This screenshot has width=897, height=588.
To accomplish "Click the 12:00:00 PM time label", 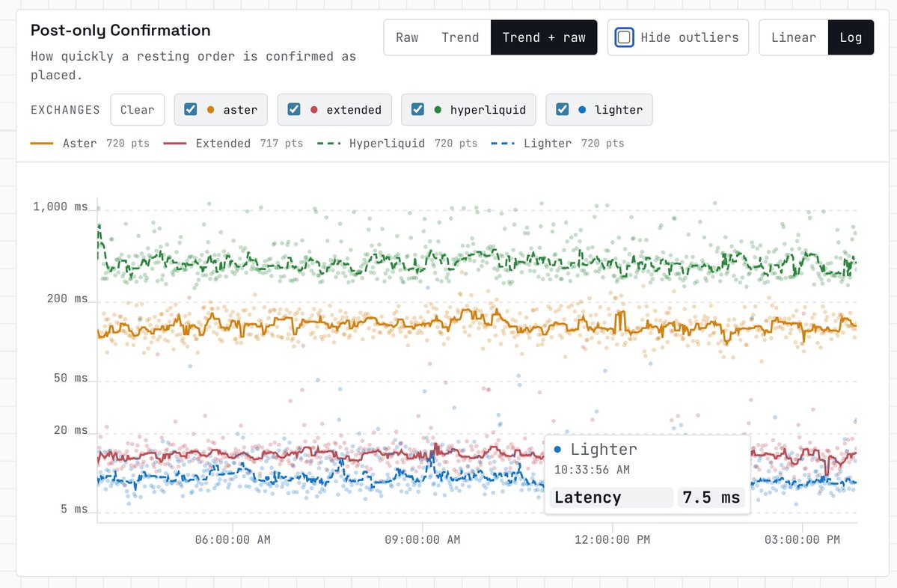I will pos(613,539).
